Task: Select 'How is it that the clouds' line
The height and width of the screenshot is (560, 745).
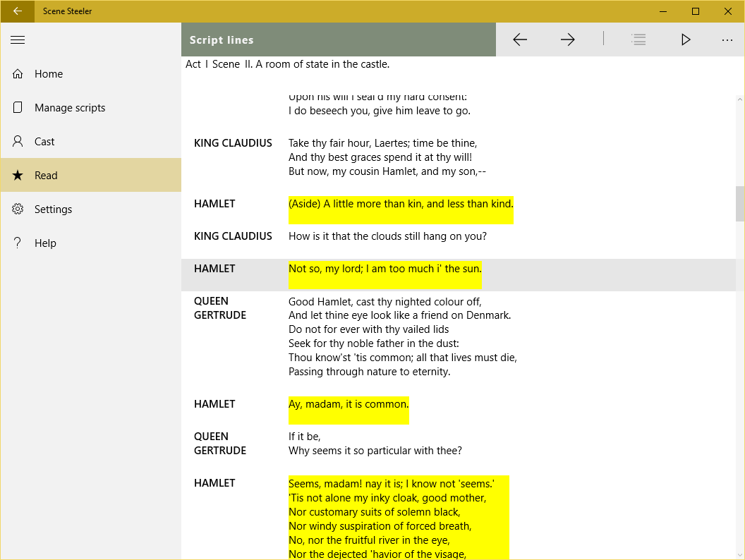Action: coord(388,236)
